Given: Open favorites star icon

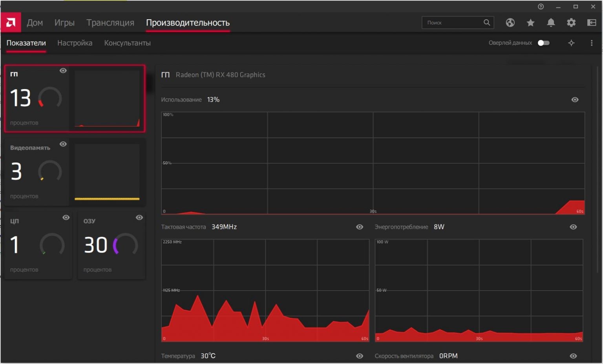Looking at the screenshot, I should [x=530, y=23].
